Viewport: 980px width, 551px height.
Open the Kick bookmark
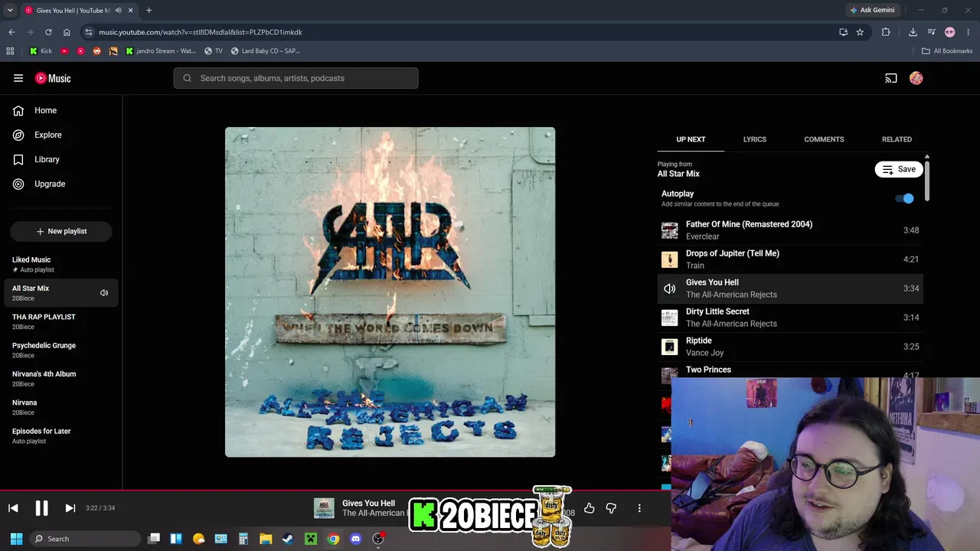click(41, 51)
